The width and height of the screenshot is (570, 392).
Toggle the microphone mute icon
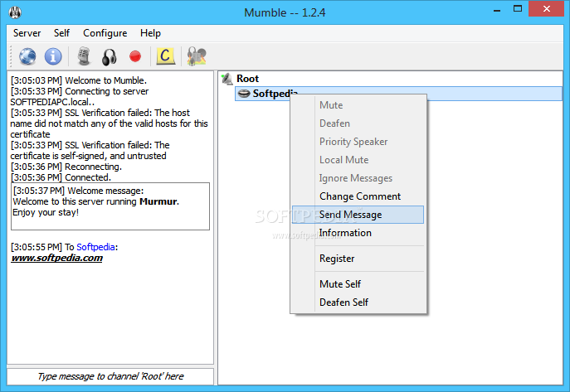[84, 56]
